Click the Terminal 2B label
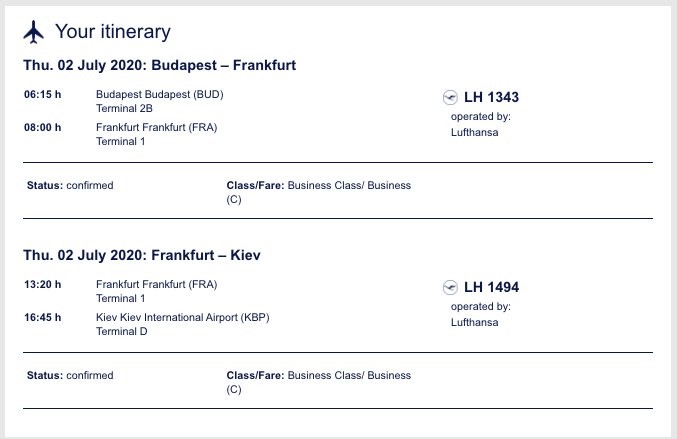677x439 pixels. pyautogui.click(x=124, y=108)
